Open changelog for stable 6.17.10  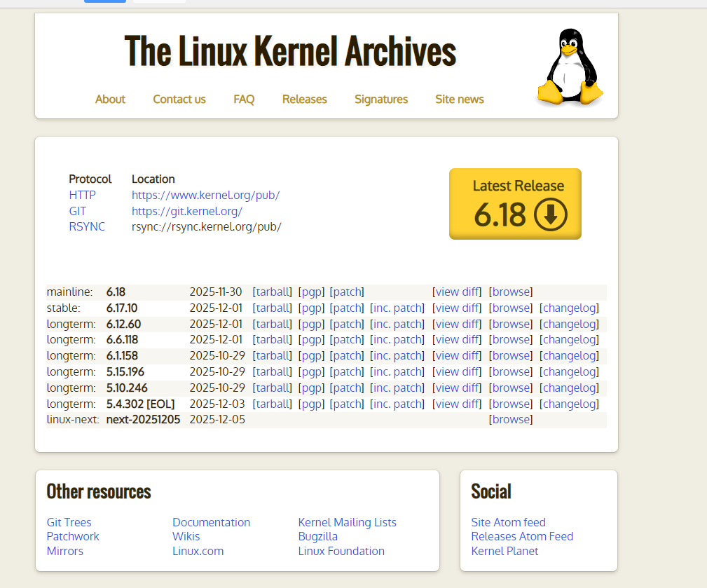[x=569, y=308]
